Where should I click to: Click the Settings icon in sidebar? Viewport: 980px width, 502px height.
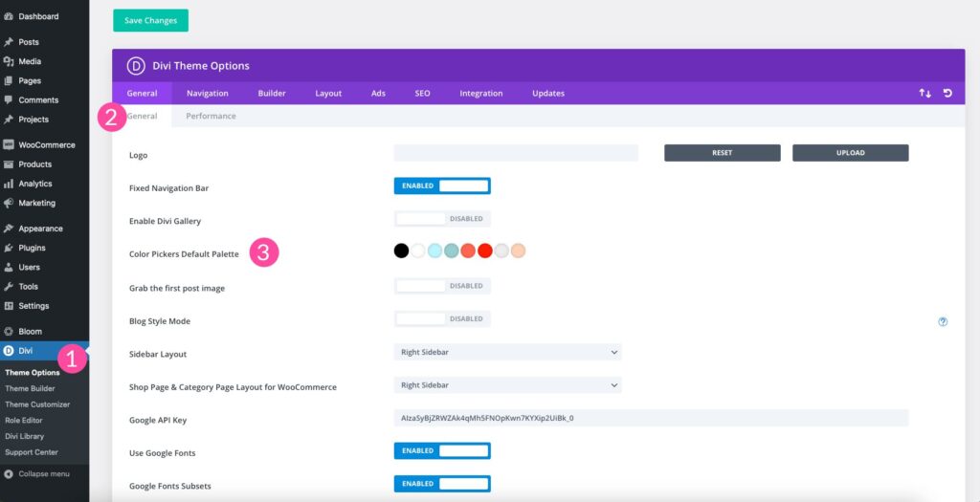(8, 306)
